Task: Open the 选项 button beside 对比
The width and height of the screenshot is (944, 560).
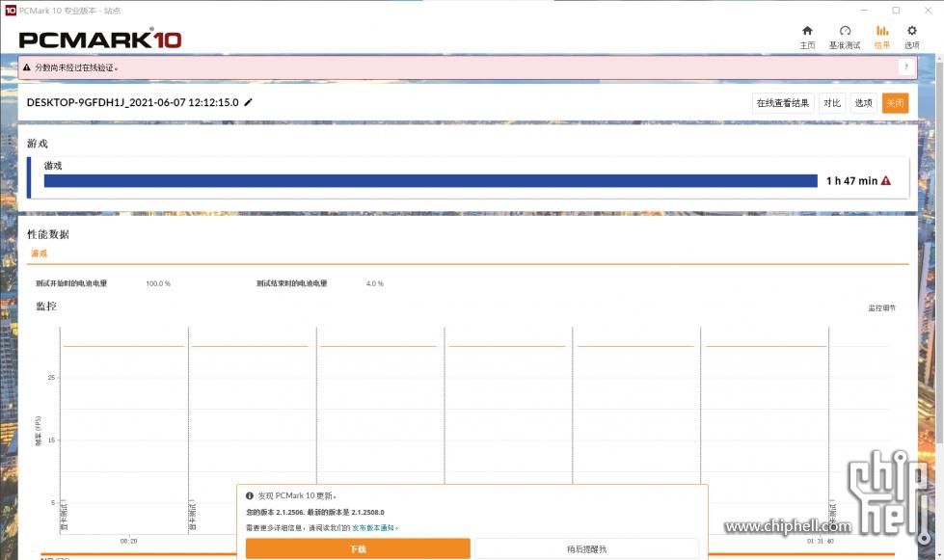Action: coord(863,103)
